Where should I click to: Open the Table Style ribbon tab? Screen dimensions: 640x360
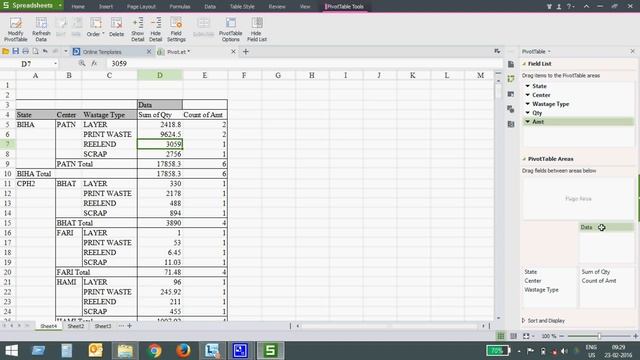click(x=242, y=7)
